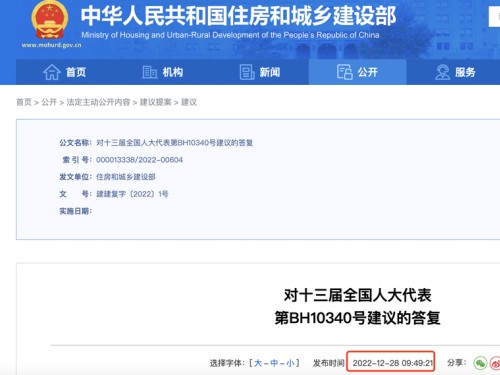Open 建议 breadcrumb link
The height and width of the screenshot is (375, 500).
tap(189, 102)
